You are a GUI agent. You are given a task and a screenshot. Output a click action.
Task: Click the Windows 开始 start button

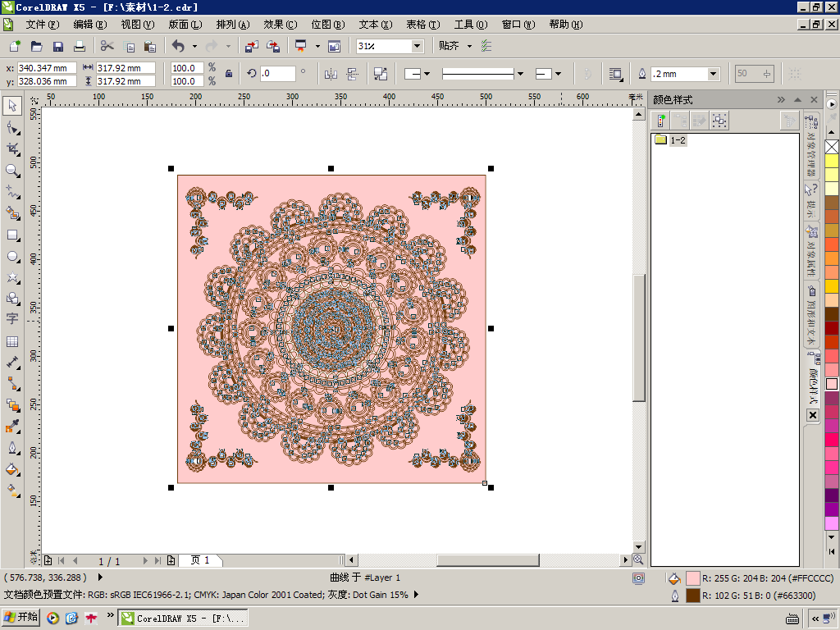(x=21, y=618)
